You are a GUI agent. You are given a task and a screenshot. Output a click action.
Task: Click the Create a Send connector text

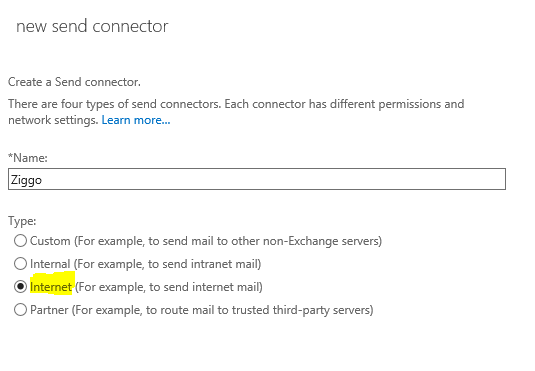pos(74,82)
